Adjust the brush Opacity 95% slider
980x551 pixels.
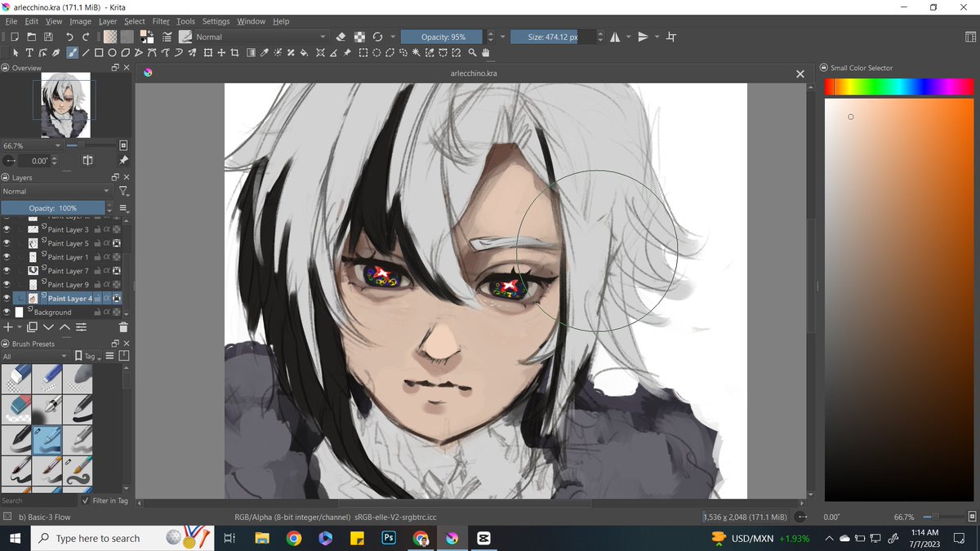443,37
